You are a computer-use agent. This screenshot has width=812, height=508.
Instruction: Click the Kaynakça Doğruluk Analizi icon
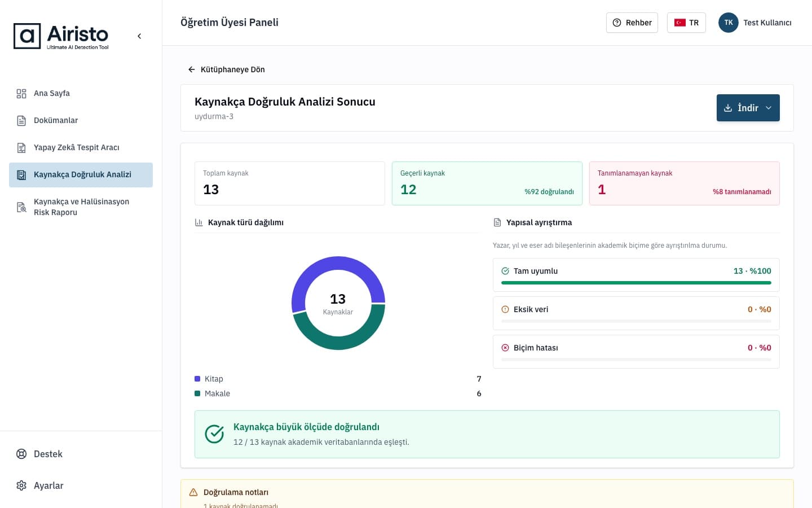click(x=21, y=175)
